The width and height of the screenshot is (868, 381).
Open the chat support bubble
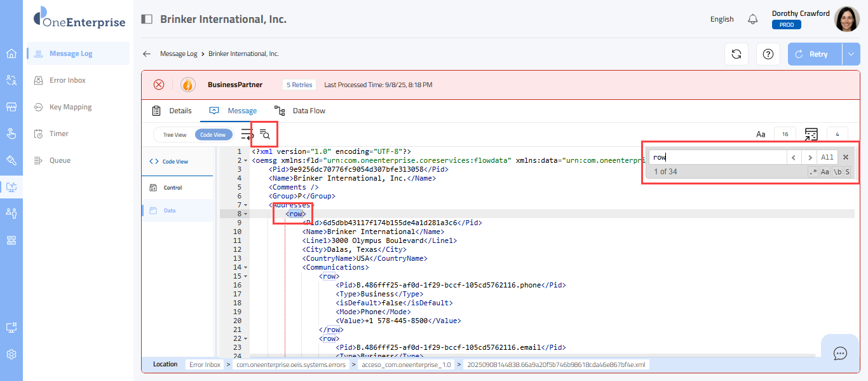click(x=840, y=353)
